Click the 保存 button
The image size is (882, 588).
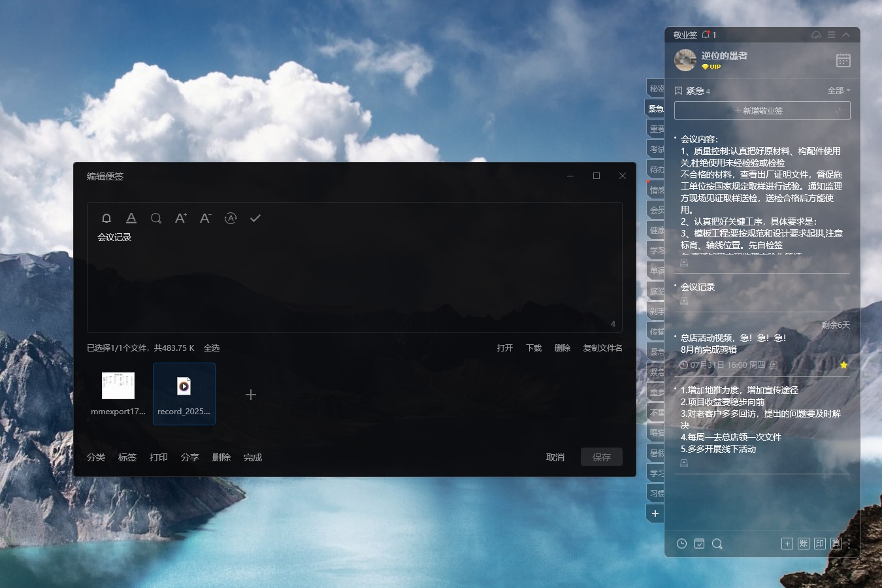pos(602,457)
